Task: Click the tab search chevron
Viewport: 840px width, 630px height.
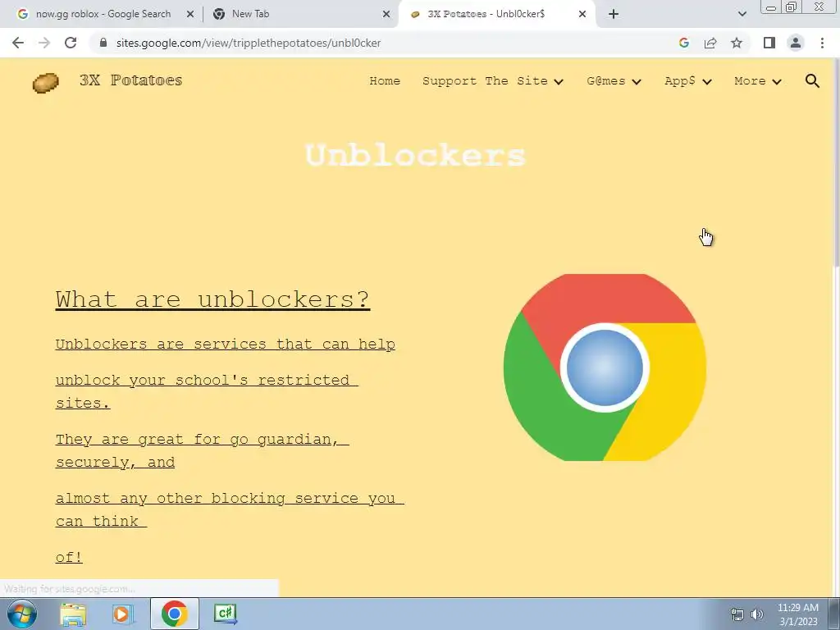Action: pos(742,14)
